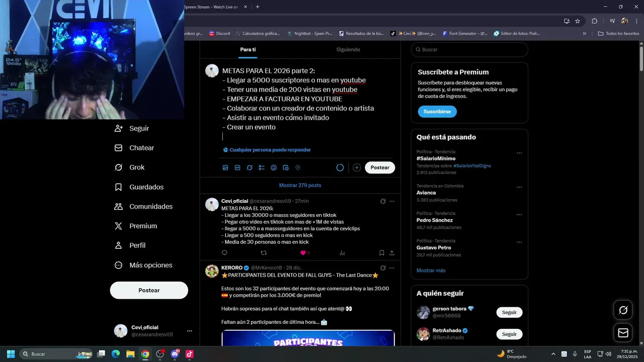
Task: Open account switcher menu for Cevi_oficial
Action: [x=190, y=331]
